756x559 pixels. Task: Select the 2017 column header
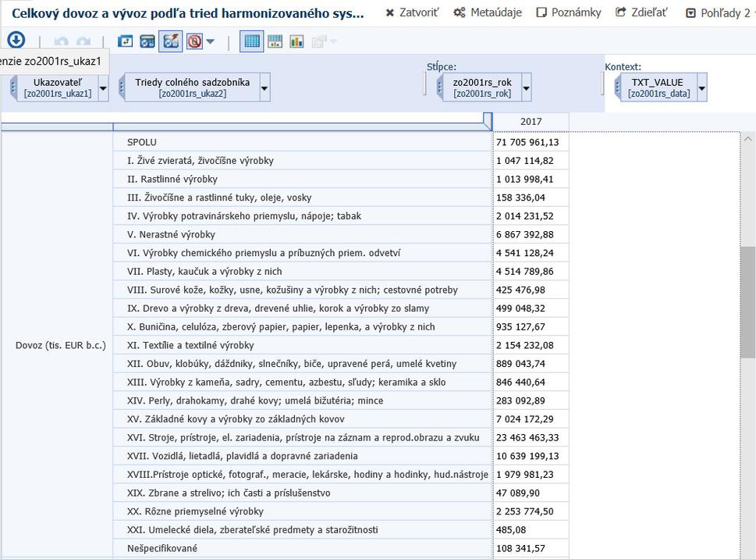(x=531, y=122)
